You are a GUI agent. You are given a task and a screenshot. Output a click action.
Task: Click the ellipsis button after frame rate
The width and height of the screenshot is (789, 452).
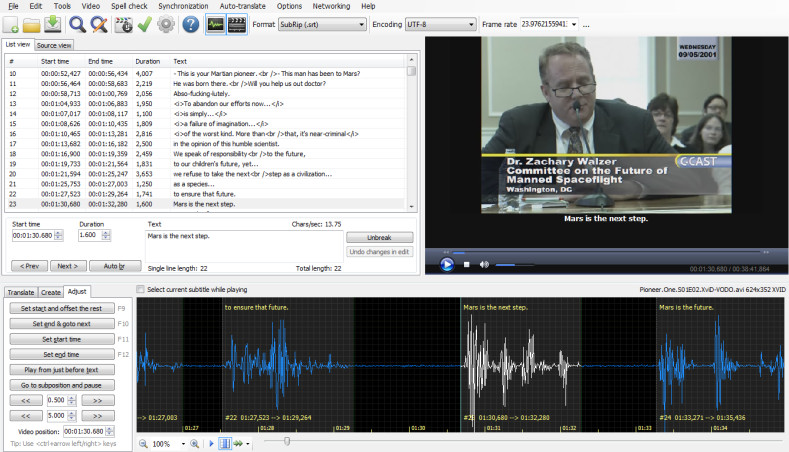pos(586,25)
